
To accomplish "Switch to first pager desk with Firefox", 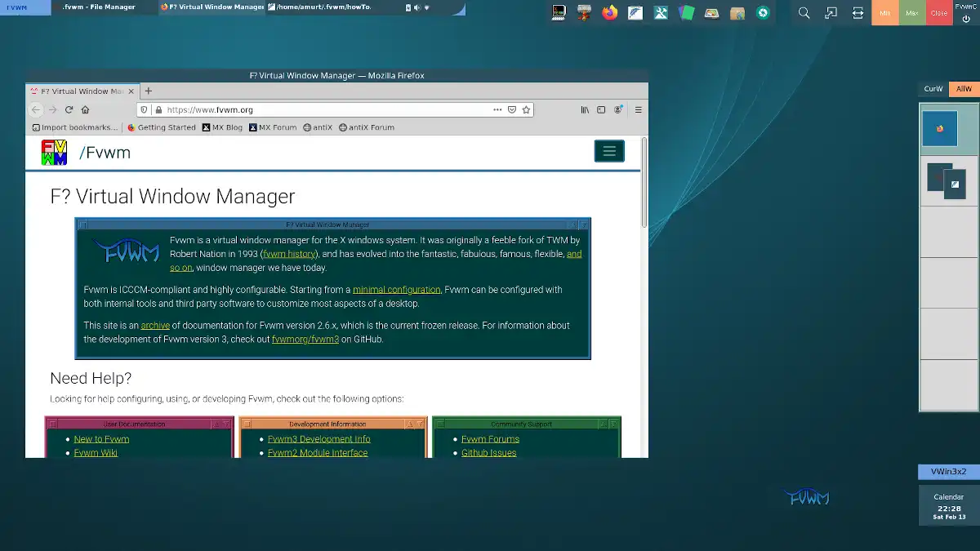I will click(949, 130).
